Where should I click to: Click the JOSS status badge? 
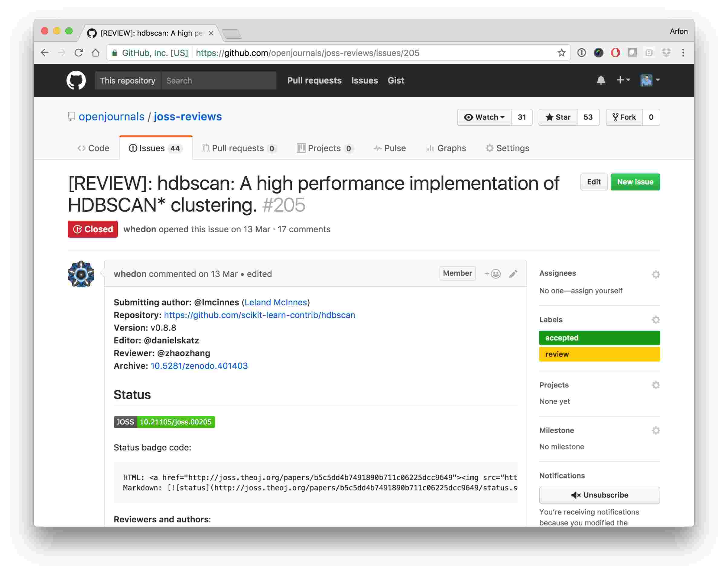[x=164, y=422]
